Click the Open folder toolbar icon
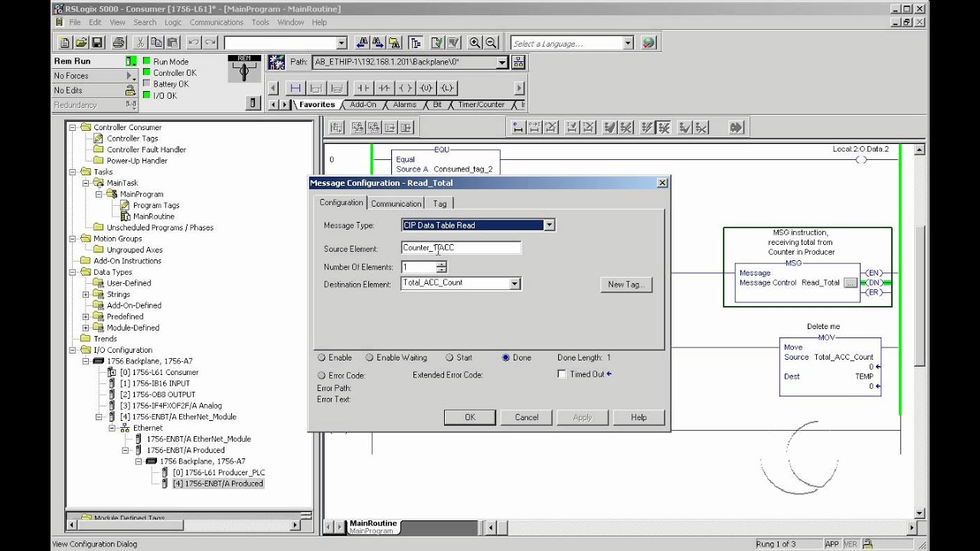 coord(80,43)
